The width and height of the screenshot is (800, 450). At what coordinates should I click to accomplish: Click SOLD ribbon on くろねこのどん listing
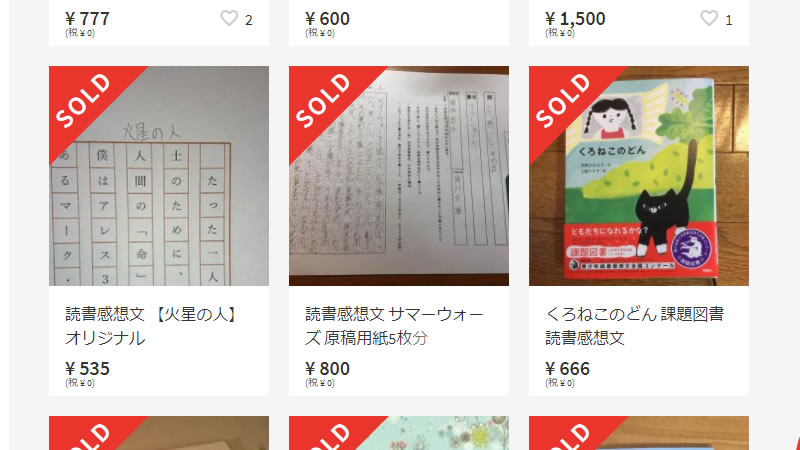click(563, 100)
